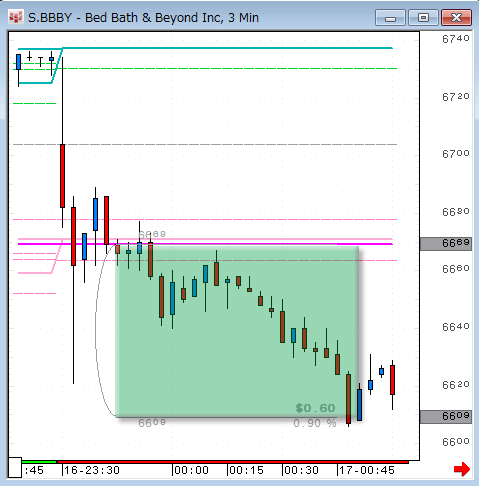Click the 6669 price marker on the axis

click(x=446, y=244)
